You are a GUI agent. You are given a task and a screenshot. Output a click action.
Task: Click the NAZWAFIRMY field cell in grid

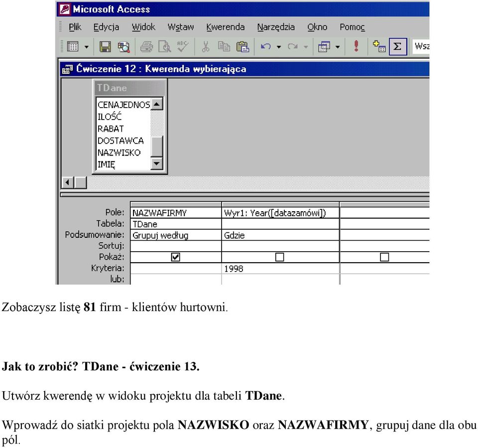176,213
